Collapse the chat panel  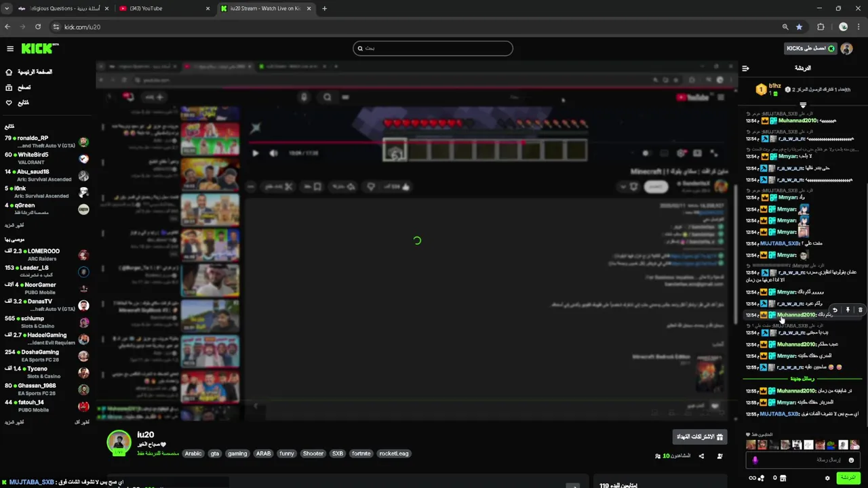pos(745,68)
